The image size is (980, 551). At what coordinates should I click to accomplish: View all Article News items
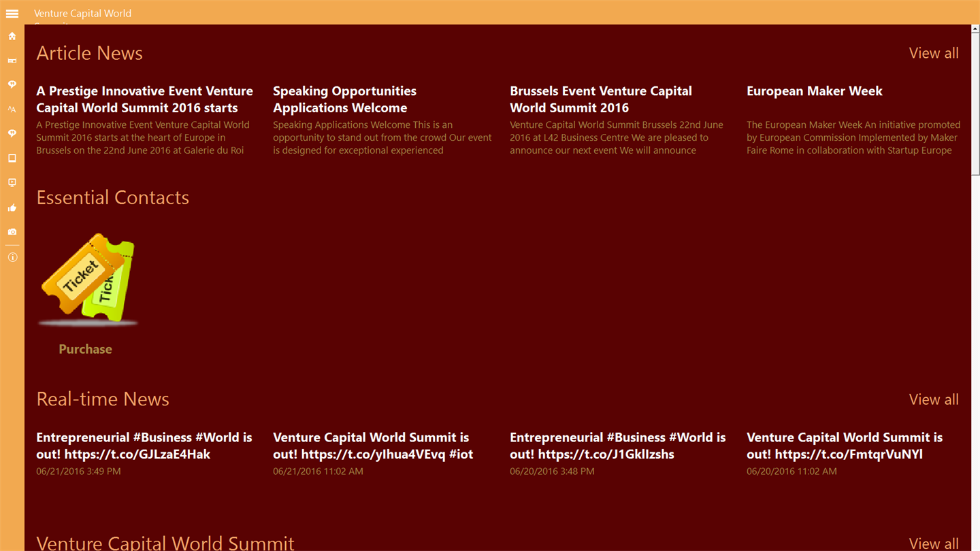pyautogui.click(x=934, y=53)
